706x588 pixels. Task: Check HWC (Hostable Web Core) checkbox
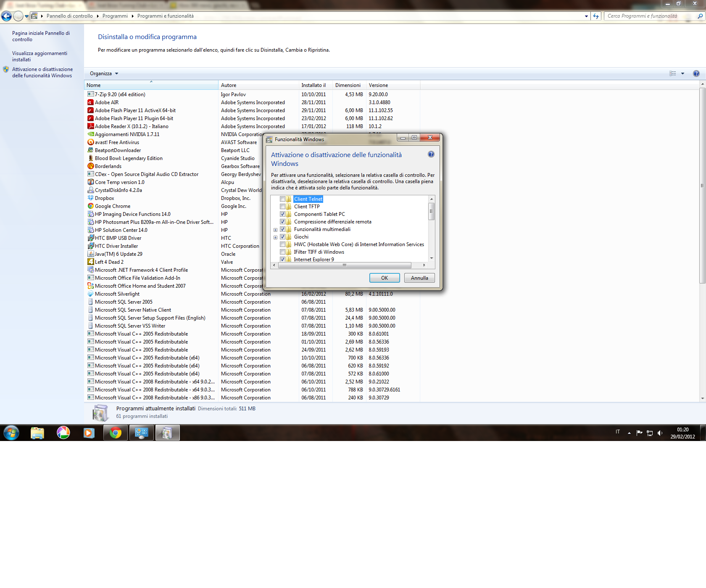(282, 244)
